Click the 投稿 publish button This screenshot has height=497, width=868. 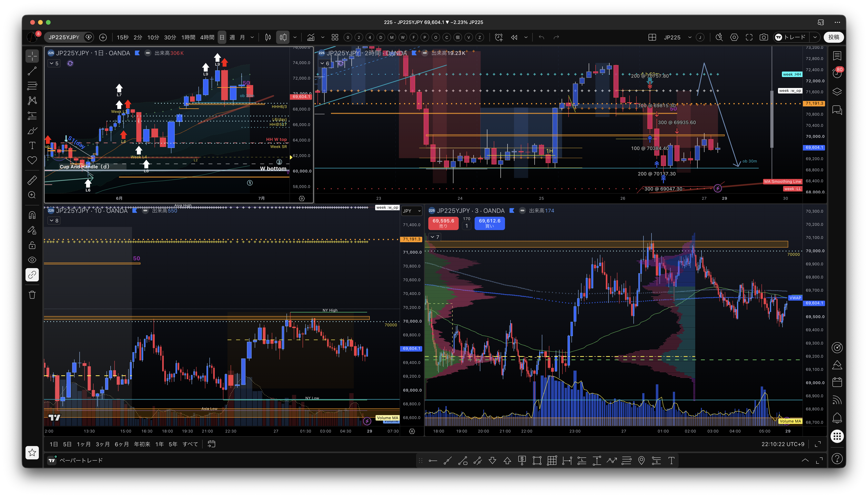[833, 37]
